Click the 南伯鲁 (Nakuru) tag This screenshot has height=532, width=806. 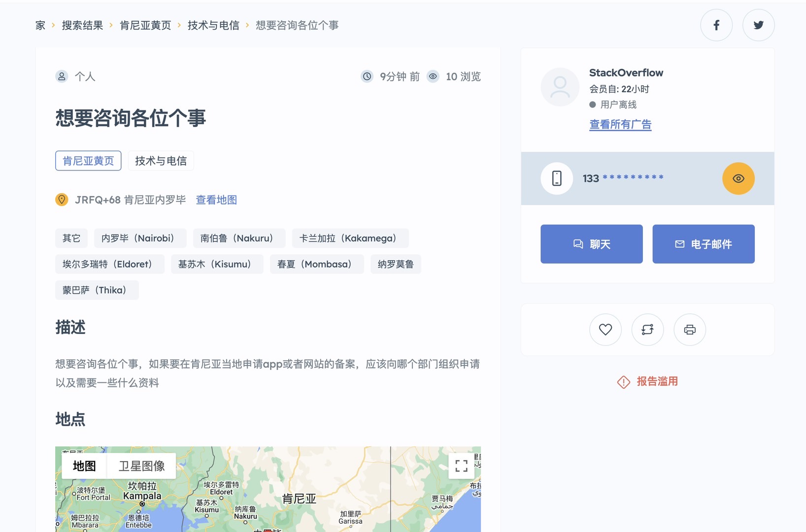point(239,238)
